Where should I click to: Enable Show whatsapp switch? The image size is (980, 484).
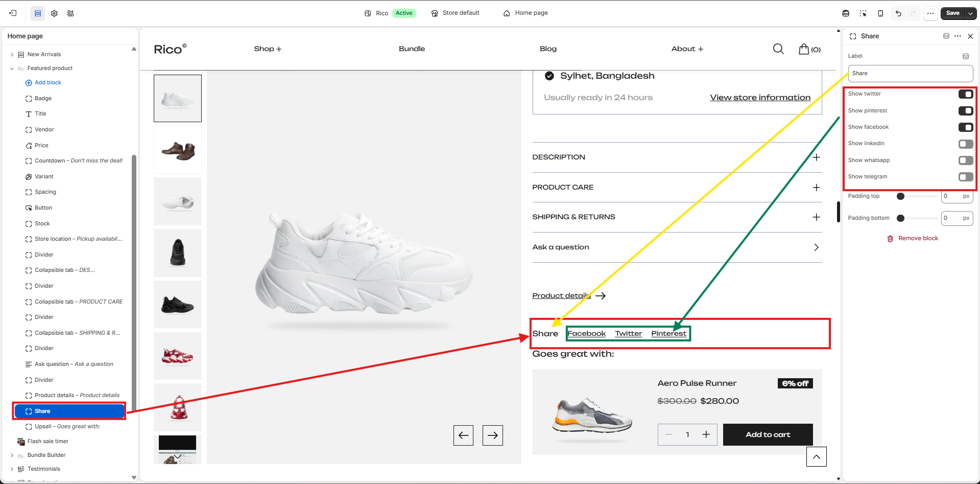966,160
